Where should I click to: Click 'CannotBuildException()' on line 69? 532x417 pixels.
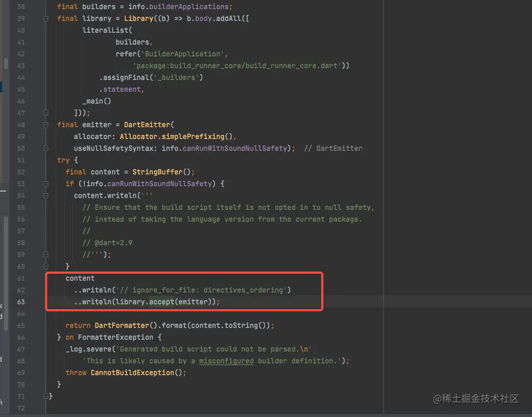[136, 372]
